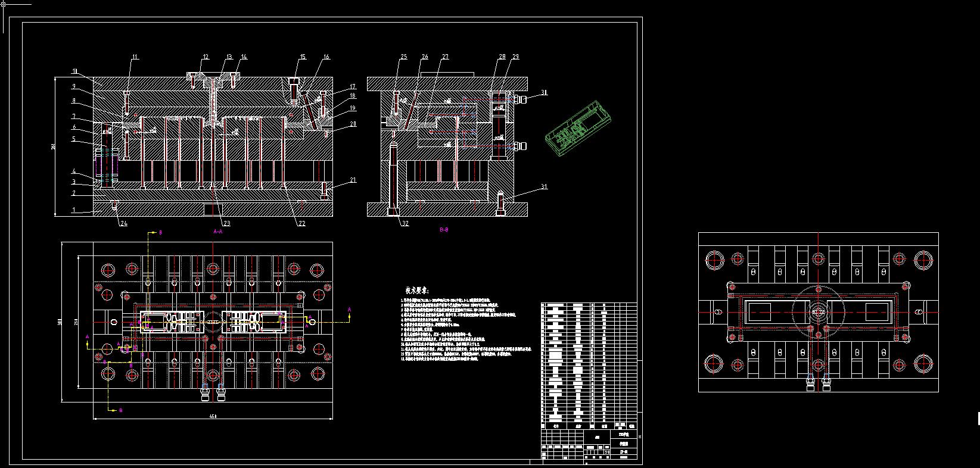This screenshot has width=980, height=468.
Task: Select part callout number 1
Action: pyautogui.click(x=74, y=210)
